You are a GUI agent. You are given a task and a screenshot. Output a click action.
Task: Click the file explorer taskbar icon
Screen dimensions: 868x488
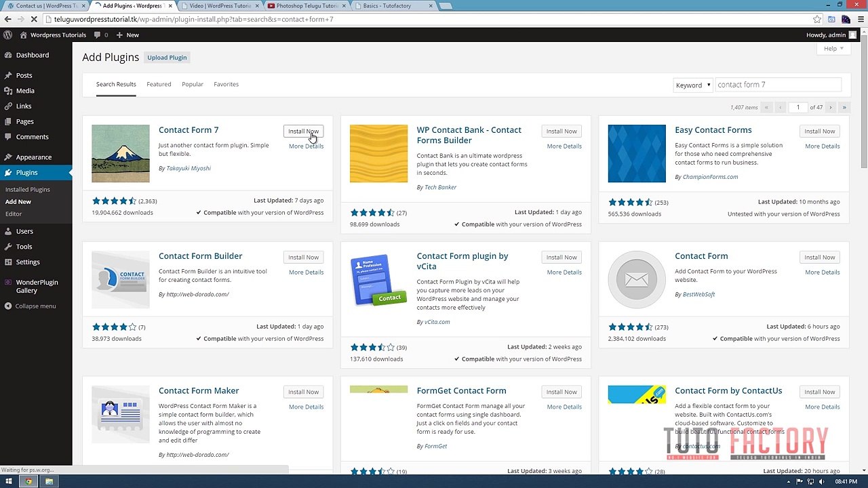[49, 481]
